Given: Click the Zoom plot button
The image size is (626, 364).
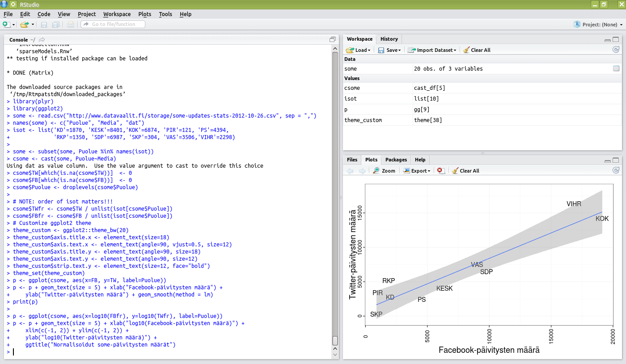Looking at the screenshot, I should (x=384, y=171).
